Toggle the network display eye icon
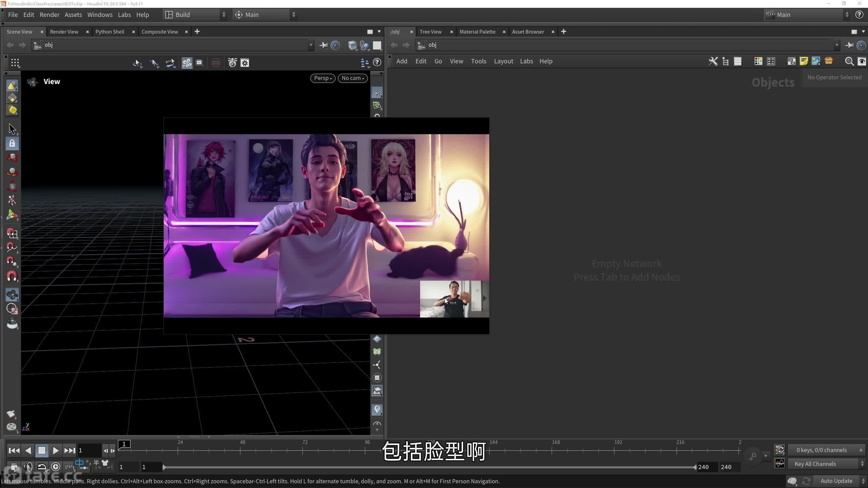Screen dimensions: 868x488 (862, 61)
